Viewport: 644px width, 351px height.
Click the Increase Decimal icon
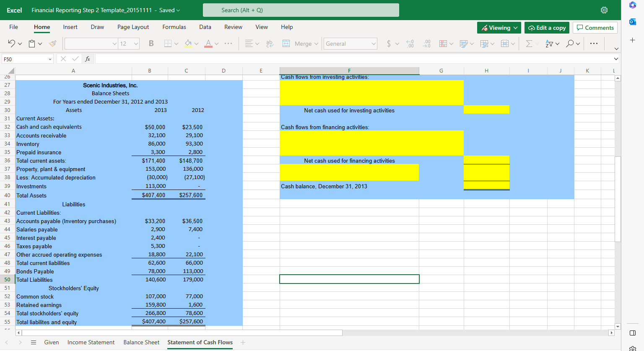pyautogui.click(x=410, y=43)
